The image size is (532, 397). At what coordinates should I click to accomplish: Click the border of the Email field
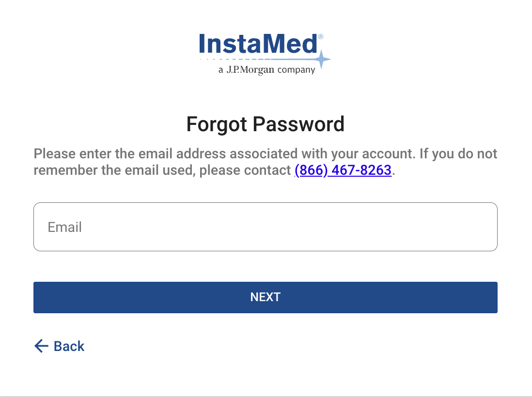pos(266,203)
